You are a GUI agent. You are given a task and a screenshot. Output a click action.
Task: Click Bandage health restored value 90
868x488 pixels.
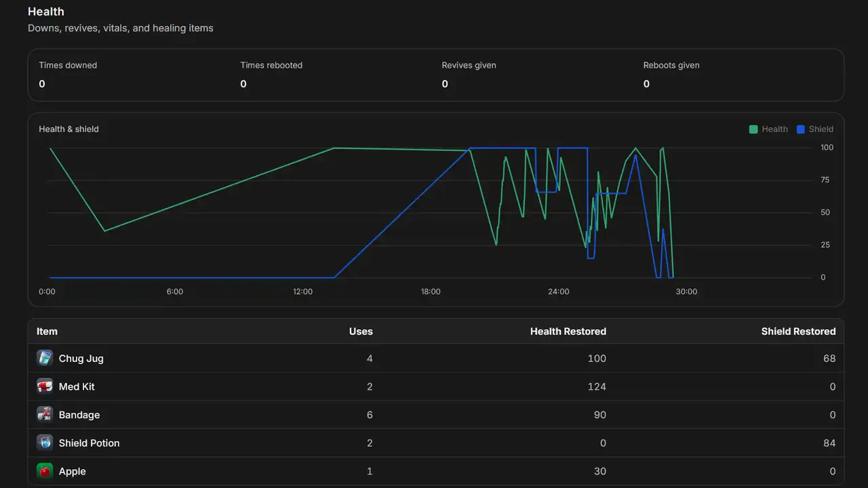point(600,415)
